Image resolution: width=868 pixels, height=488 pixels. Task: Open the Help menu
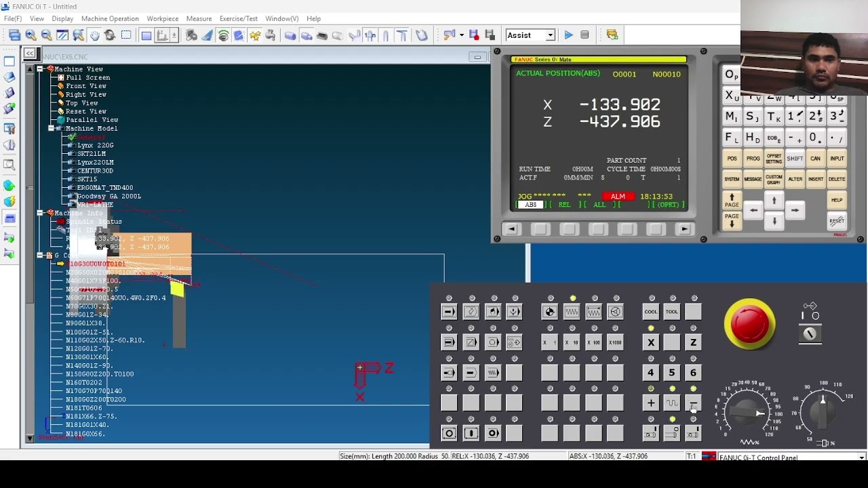tap(313, 18)
